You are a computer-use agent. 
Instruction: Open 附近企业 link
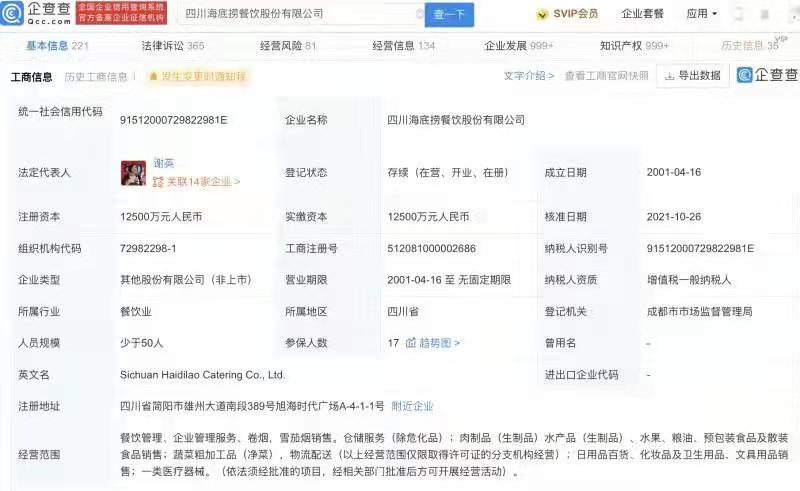[412, 406]
